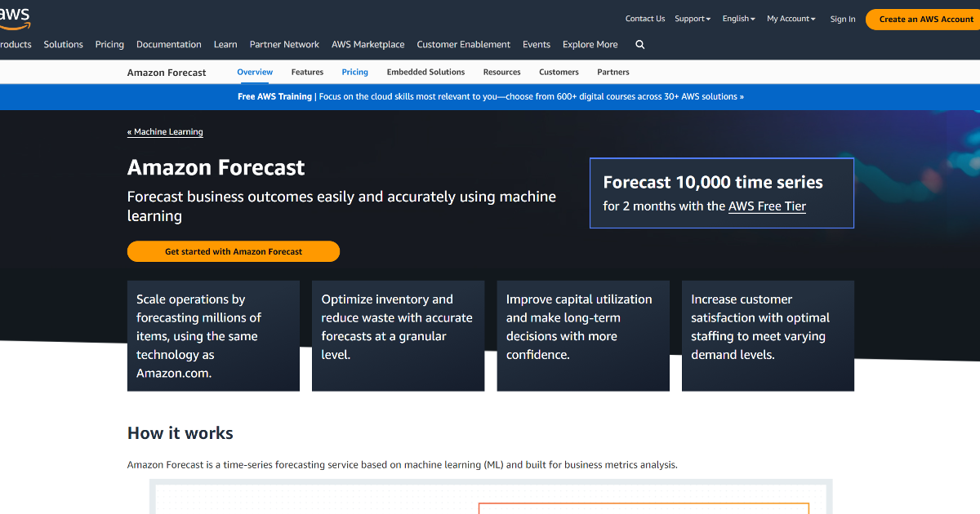Click Documentation in the top navigation
Image resolution: width=980 pixels, height=514 pixels.
click(168, 45)
